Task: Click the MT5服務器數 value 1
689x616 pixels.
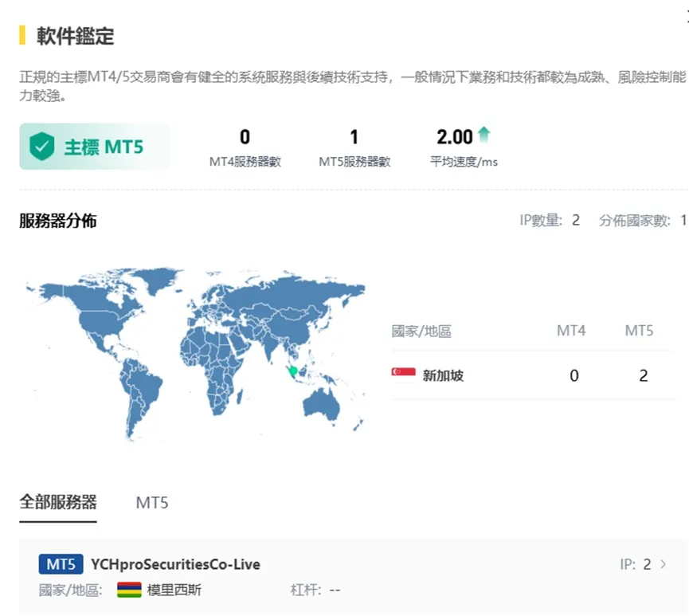Action: (x=354, y=137)
